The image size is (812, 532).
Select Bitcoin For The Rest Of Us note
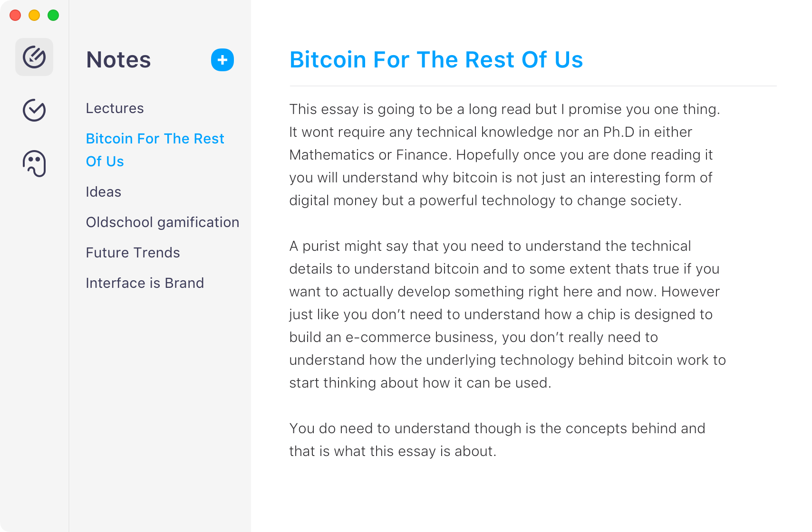(155, 150)
